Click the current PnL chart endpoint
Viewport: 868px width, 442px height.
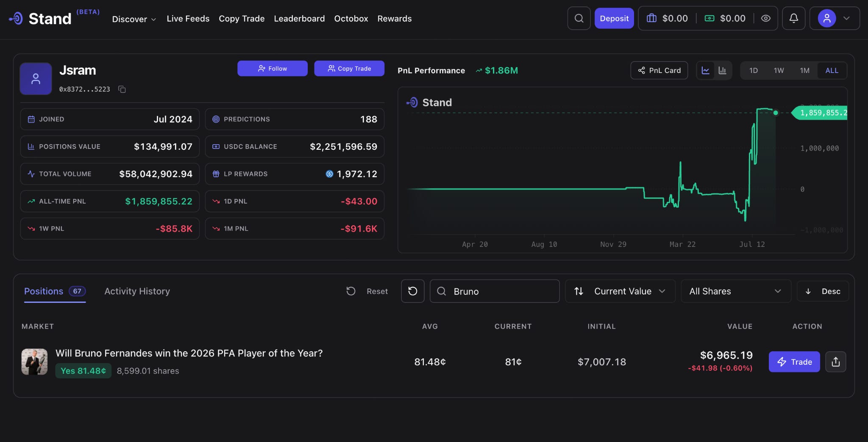click(x=776, y=113)
